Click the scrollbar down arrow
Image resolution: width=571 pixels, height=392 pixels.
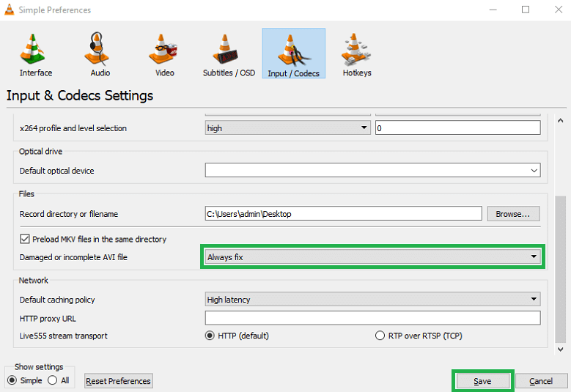pyautogui.click(x=561, y=350)
